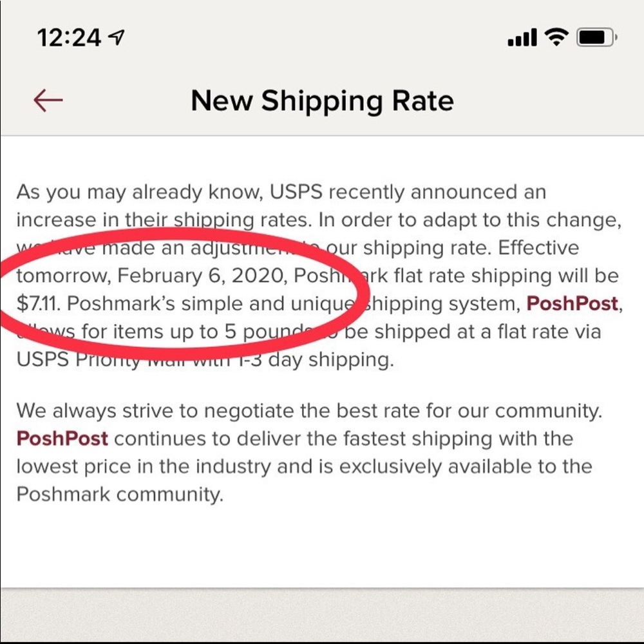
Task: Click the first PoshPost bolded link
Action: (572, 303)
